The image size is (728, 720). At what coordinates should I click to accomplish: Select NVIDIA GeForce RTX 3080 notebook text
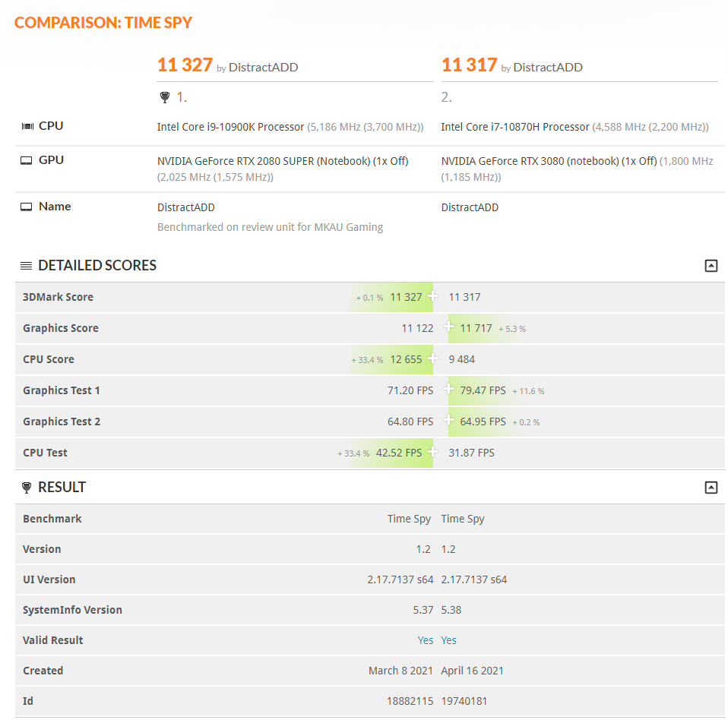[530, 161]
